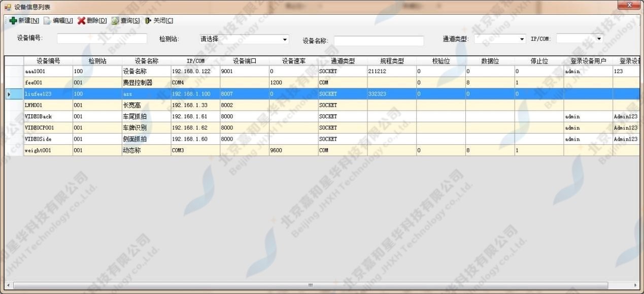Sort by 登录设备用户 column header
The image size is (644, 294).
[x=588, y=61]
